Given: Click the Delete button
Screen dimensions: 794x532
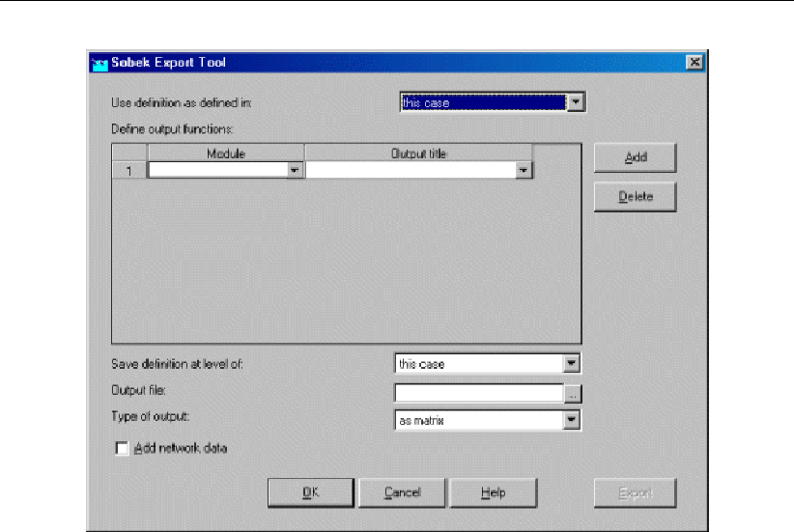Looking at the screenshot, I should click(635, 196).
